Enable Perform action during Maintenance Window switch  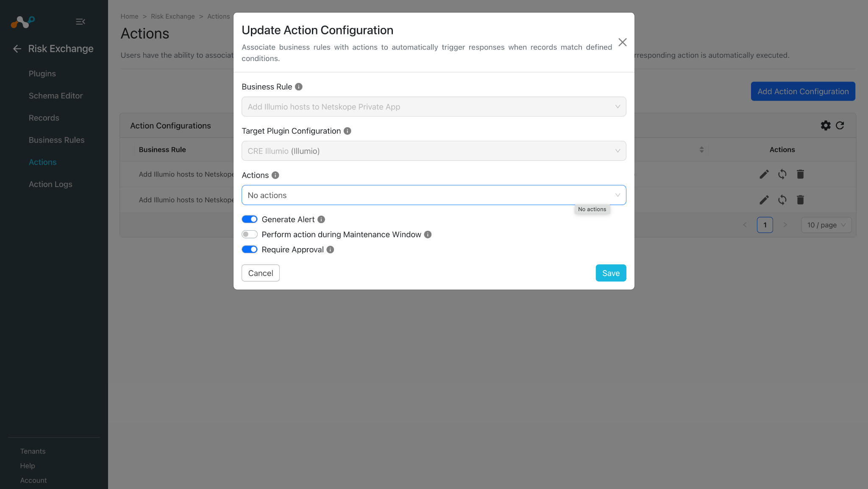pos(250,235)
